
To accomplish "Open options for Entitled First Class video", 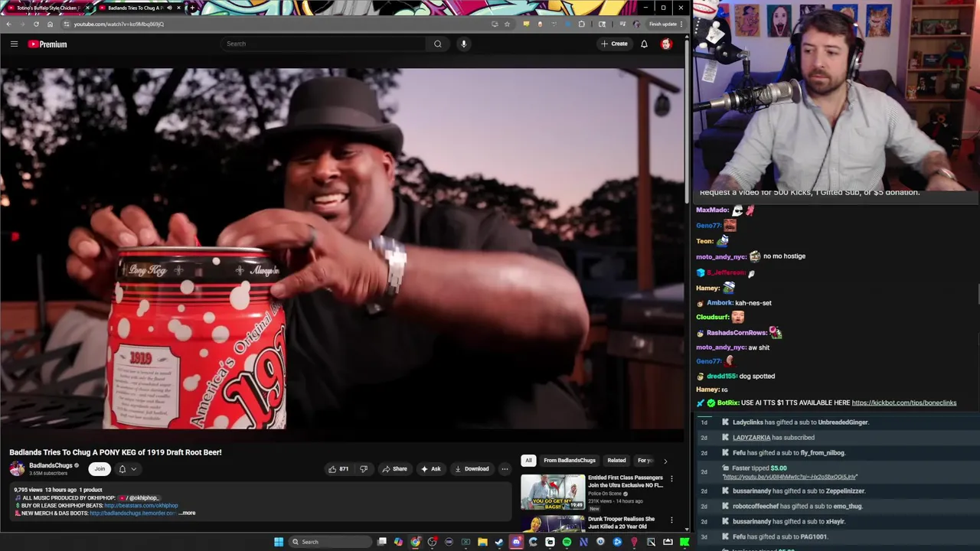I will [671, 479].
